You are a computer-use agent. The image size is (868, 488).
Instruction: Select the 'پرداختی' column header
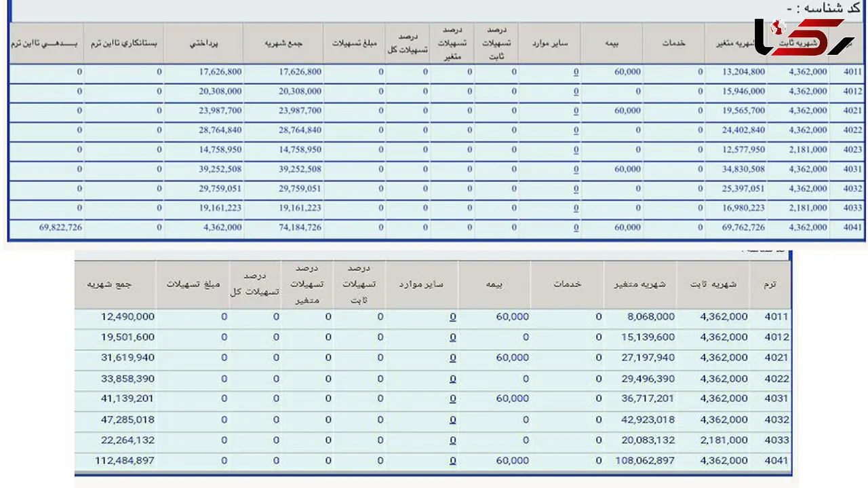[204, 43]
